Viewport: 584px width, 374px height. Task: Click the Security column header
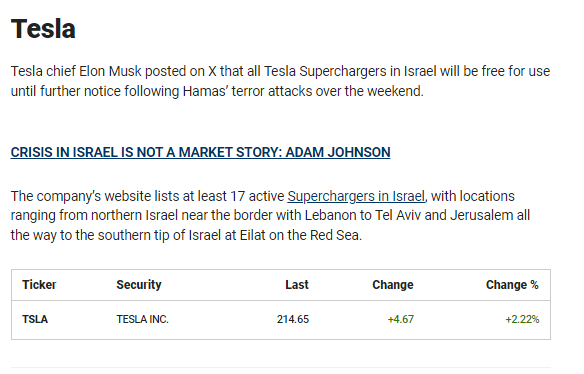(x=139, y=285)
